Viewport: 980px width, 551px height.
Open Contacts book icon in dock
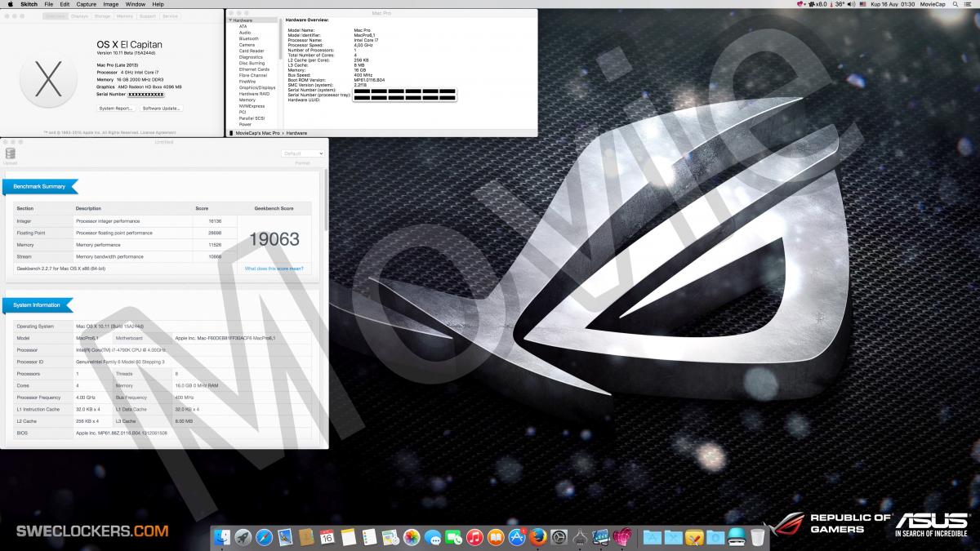[x=306, y=537]
